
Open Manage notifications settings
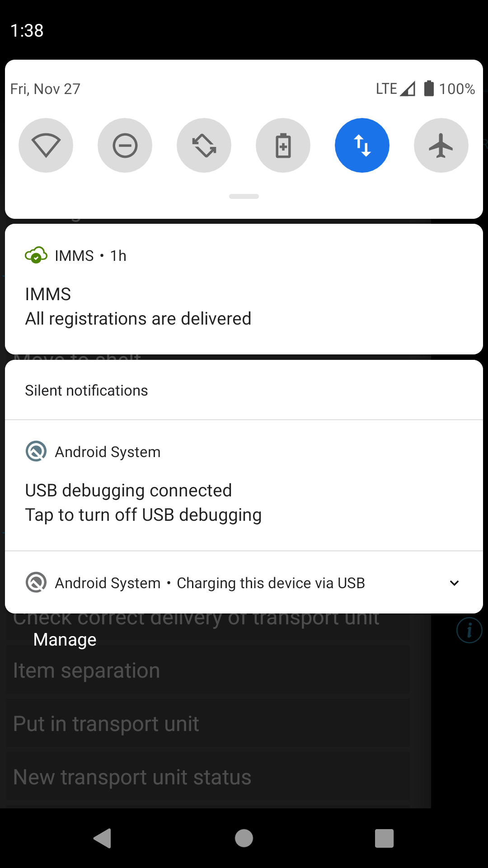click(65, 640)
